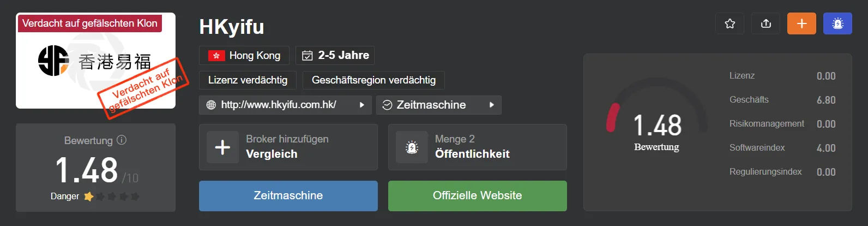This screenshot has height=226, width=868.
Task: Click the blue Zeitmaschine button
Action: point(288,196)
